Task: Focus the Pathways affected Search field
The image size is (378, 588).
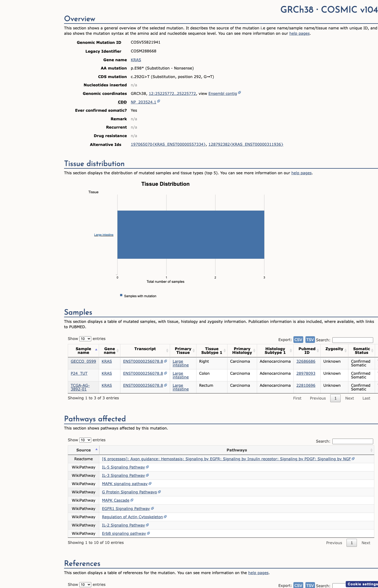Action: click(353, 441)
